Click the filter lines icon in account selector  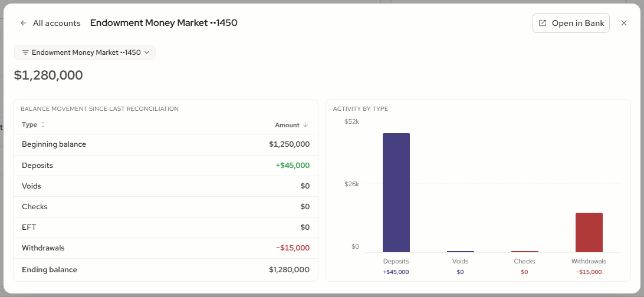pos(25,52)
